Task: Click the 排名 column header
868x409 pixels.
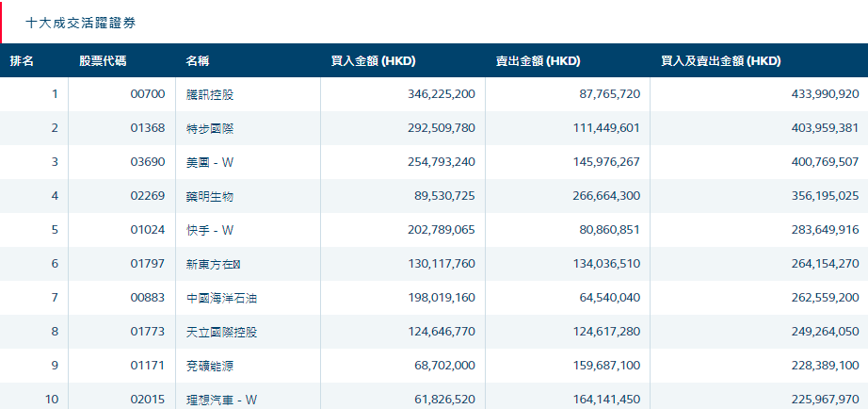Action: click(23, 61)
